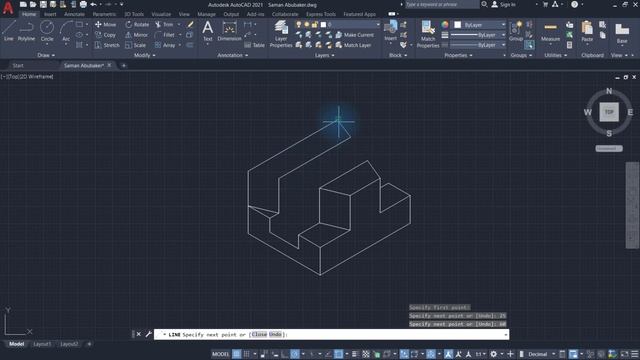The image size is (640, 360).
Task: Click the Move tool
Action: (106, 24)
